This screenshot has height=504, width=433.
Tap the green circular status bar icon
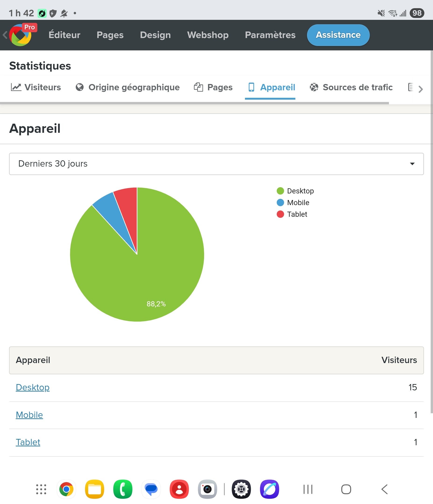coord(42,13)
